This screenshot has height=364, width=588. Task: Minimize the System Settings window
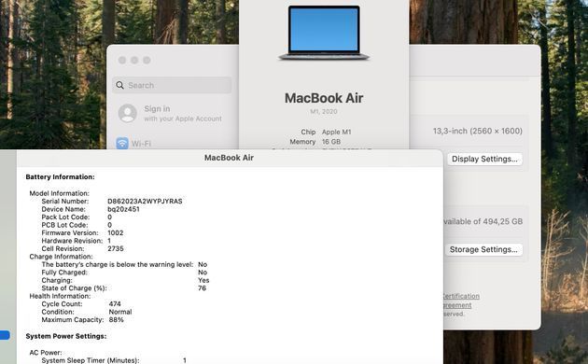[134, 61]
